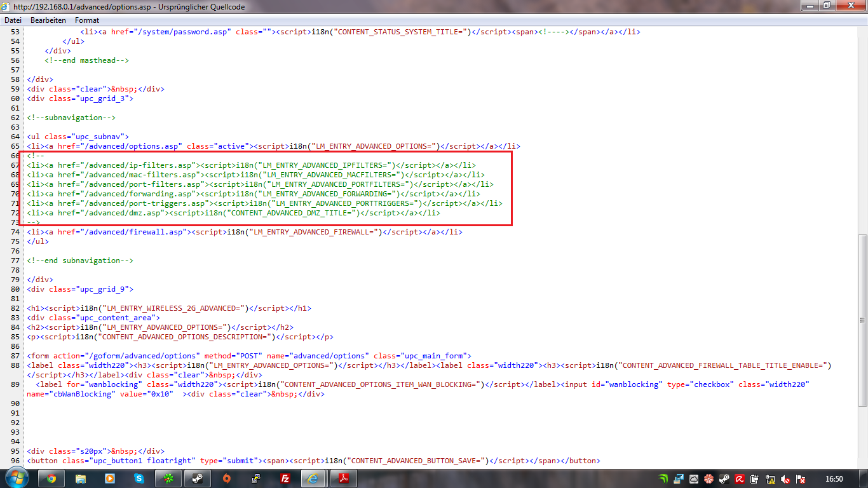Viewport: 868px width, 488px height.
Task: Open Skype from the taskbar
Action: coord(139,478)
